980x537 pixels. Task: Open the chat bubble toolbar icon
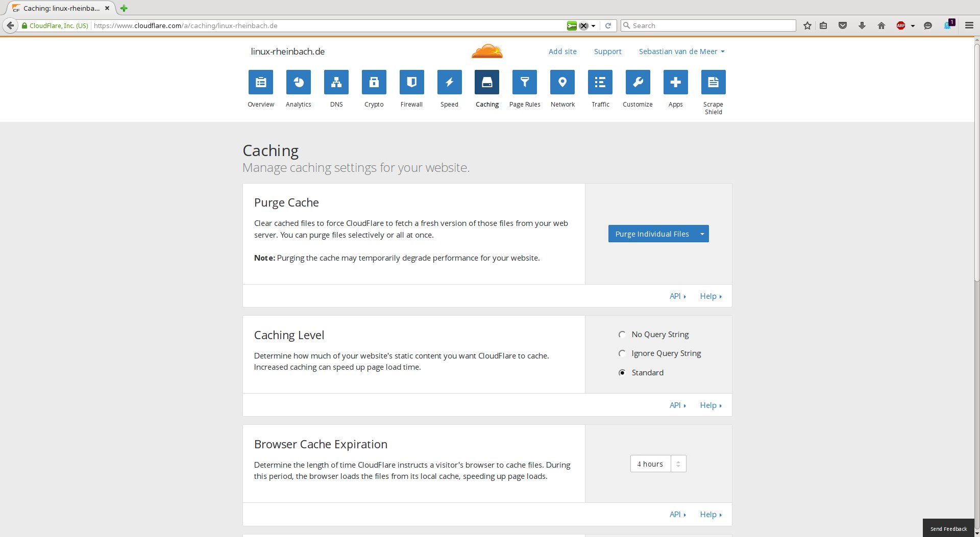[928, 25]
